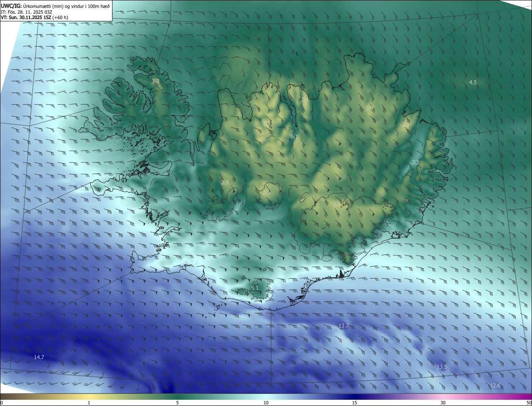
Task: Click the colour scale tick label 15
Action: pyautogui.click(x=355, y=403)
